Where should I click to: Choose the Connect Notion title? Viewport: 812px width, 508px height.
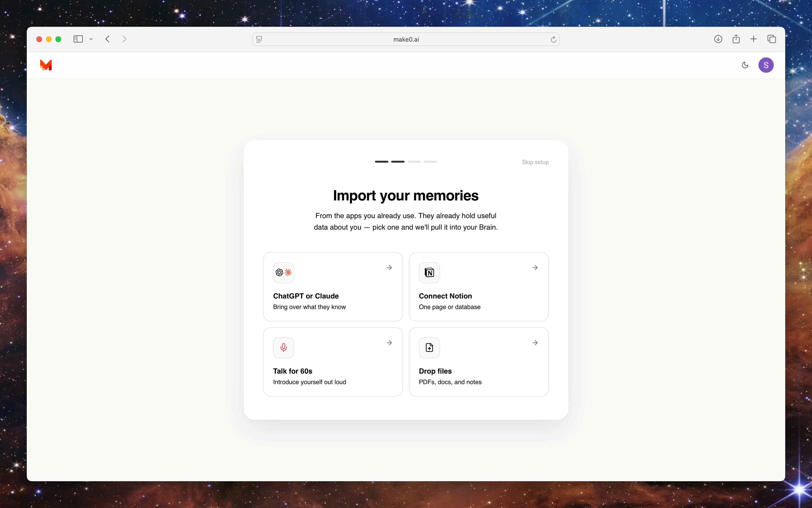point(445,296)
